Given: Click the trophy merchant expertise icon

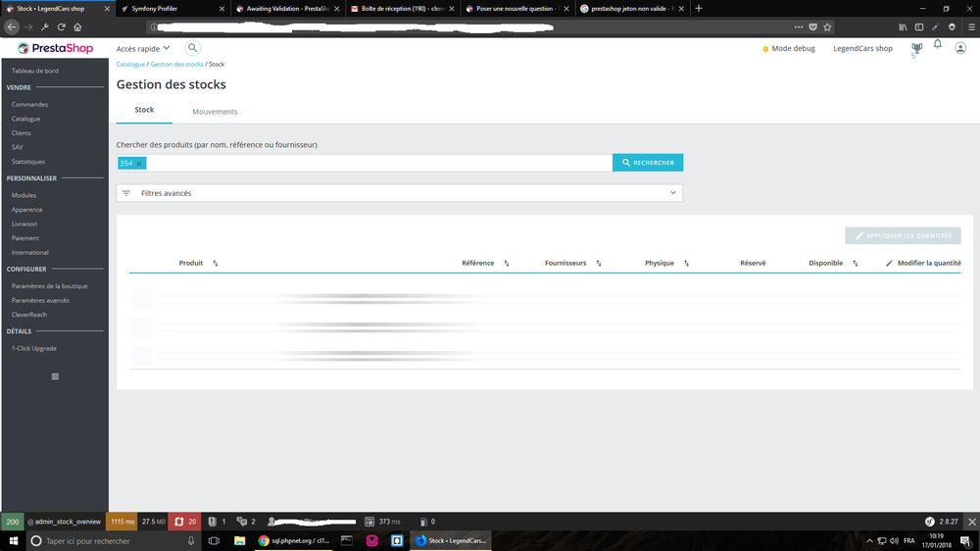Looking at the screenshot, I should (x=917, y=47).
